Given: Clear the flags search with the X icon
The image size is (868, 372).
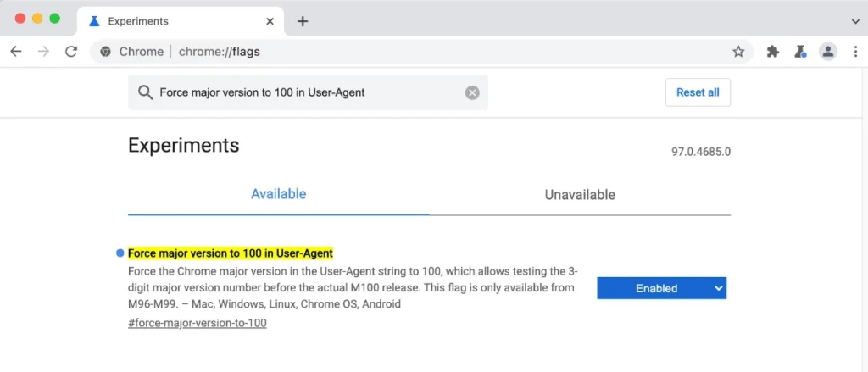Looking at the screenshot, I should [472, 92].
